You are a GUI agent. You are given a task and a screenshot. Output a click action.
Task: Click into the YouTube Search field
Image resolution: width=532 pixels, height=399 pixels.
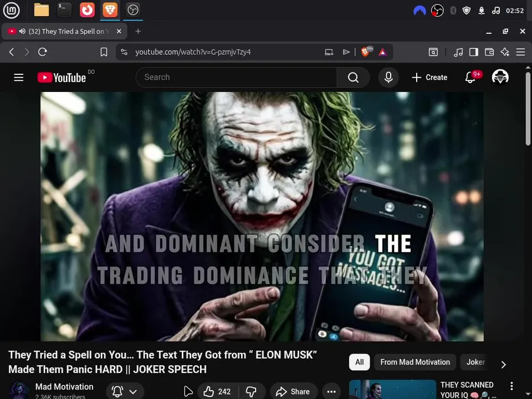[236, 78]
